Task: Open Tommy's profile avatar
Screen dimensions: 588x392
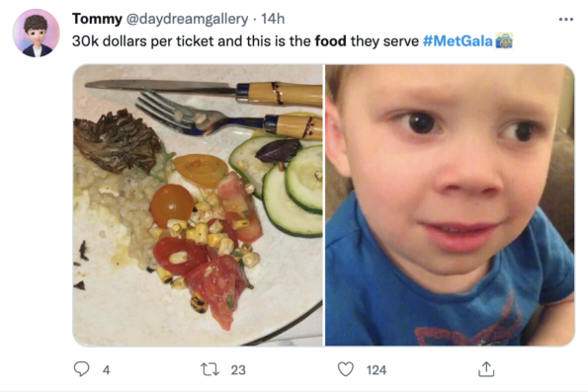Action: [x=36, y=33]
